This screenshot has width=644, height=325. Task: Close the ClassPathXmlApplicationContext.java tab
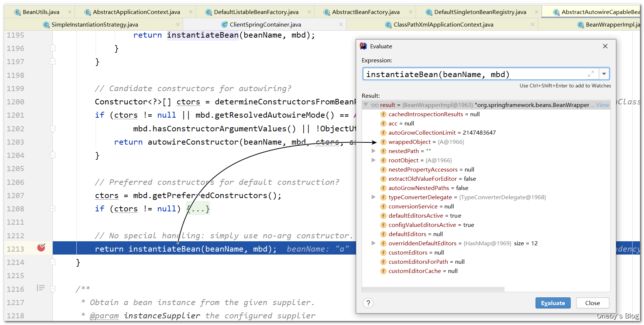tap(533, 25)
